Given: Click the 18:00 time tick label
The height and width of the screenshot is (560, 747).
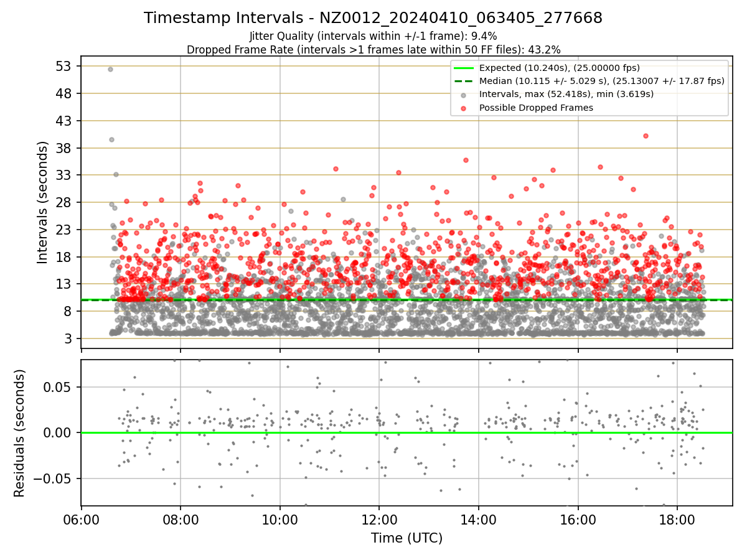Looking at the screenshot, I should tap(677, 520).
